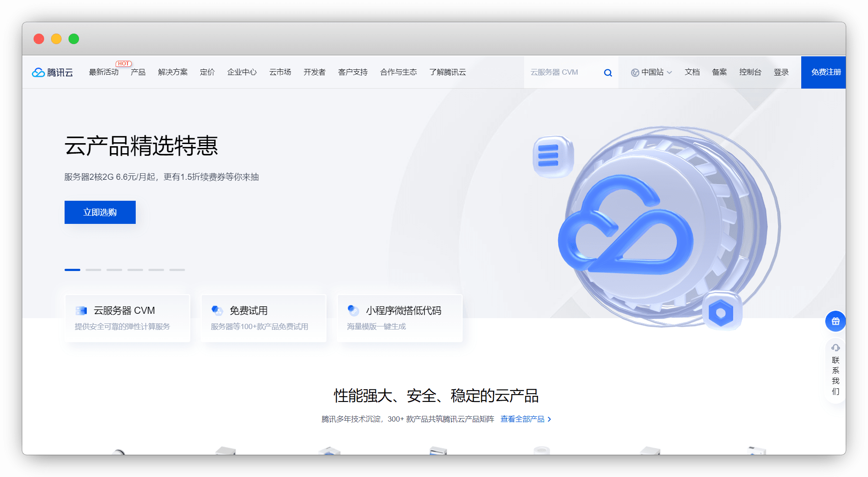868x477 pixels.
Task: Click the 免费试用 card icon
Action: click(217, 311)
